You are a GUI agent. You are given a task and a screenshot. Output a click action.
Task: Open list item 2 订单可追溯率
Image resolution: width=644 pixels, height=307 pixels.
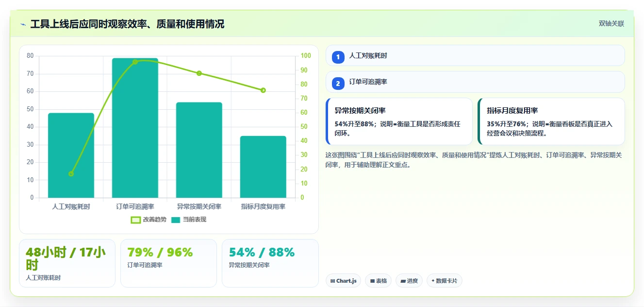click(475, 82)
